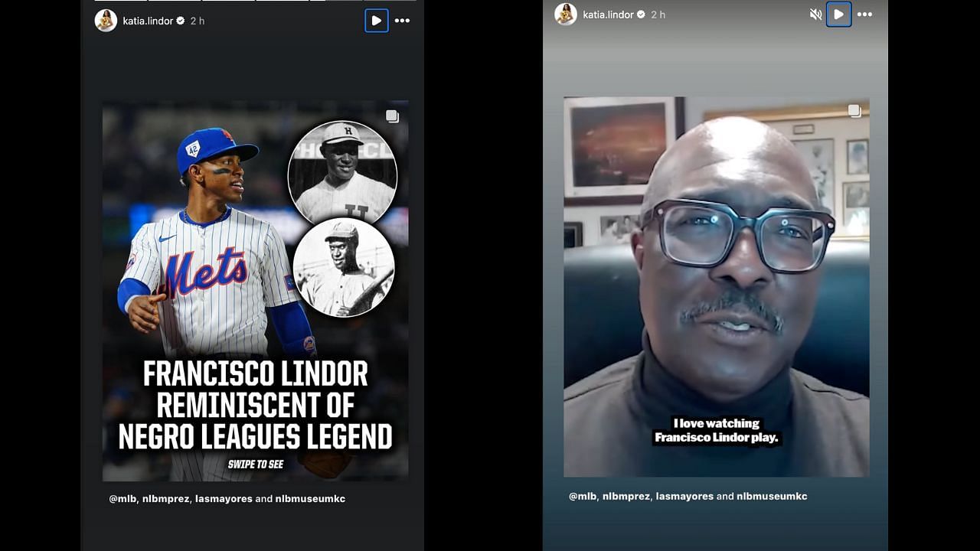Open the @mlb mention in the left story
The image size is (980, 551).
pyautogui.click(x=122, y=499)
